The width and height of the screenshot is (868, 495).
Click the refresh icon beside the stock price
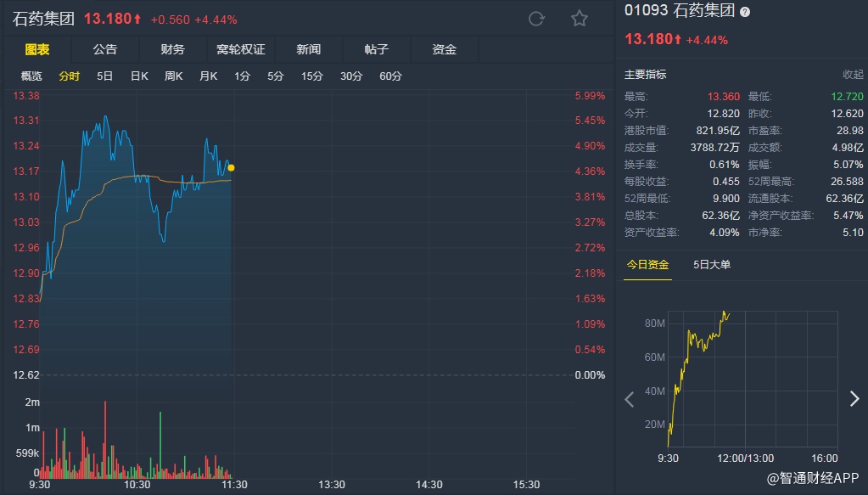536,19
